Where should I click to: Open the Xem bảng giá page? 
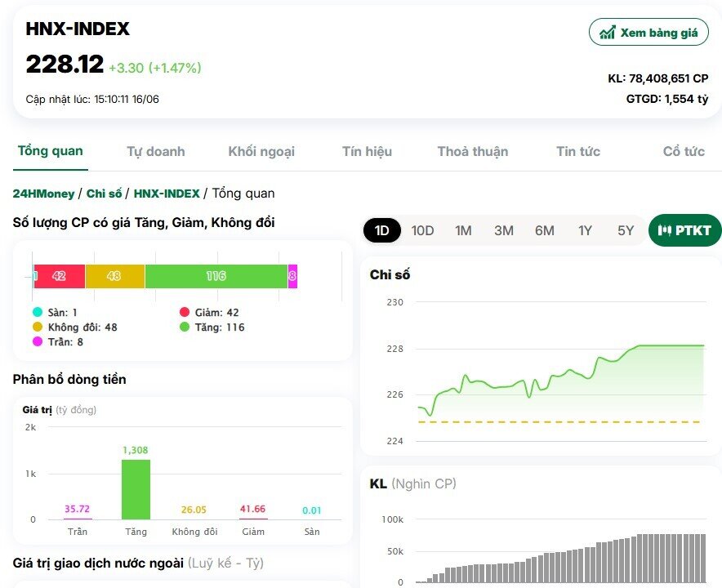coord(648,32)
